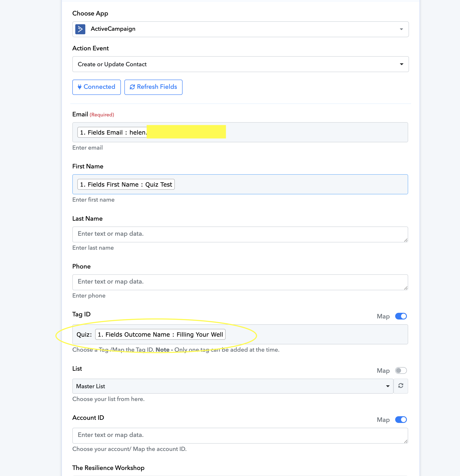Click the 'Phone' label
Viewport: 460px width, 476px height.
[x=81, y=266]
